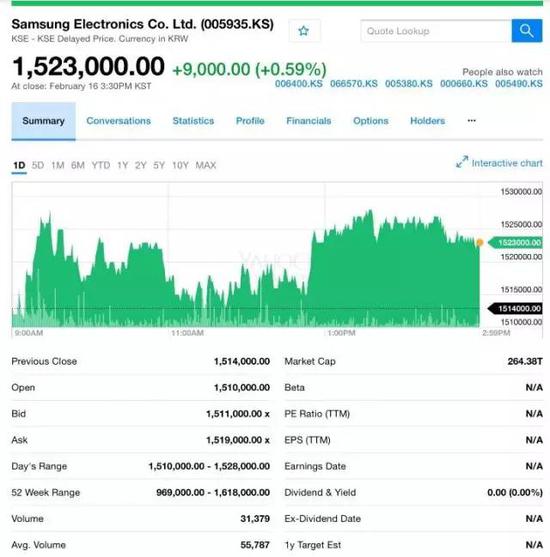Open the Interactive chart link
This screenshot has width=550, height=557.
507,163
